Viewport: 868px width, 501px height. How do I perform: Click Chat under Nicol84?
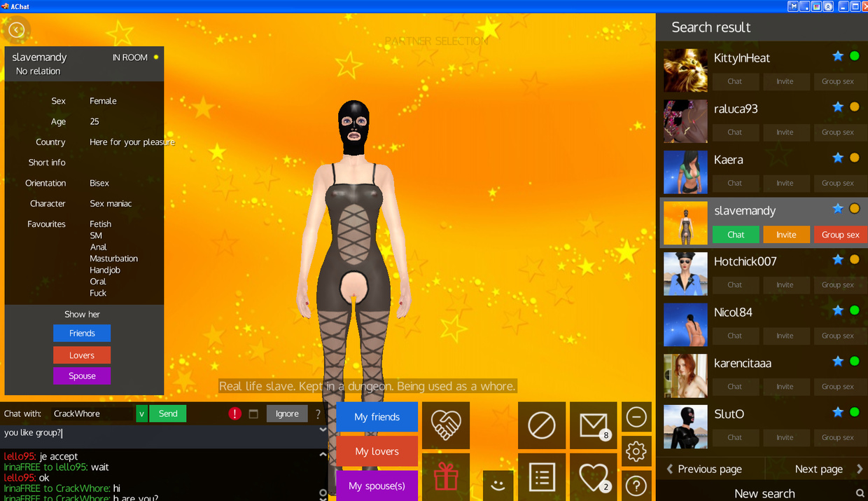735,336
